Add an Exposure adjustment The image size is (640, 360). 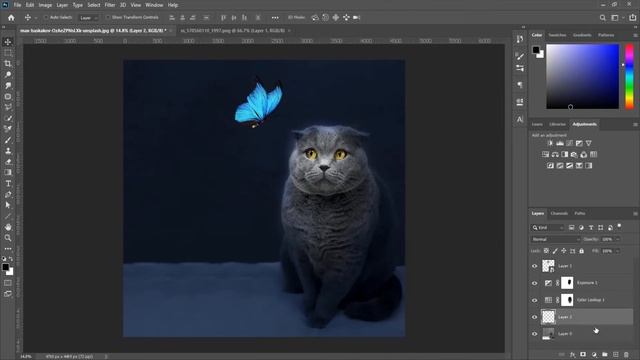579,143
